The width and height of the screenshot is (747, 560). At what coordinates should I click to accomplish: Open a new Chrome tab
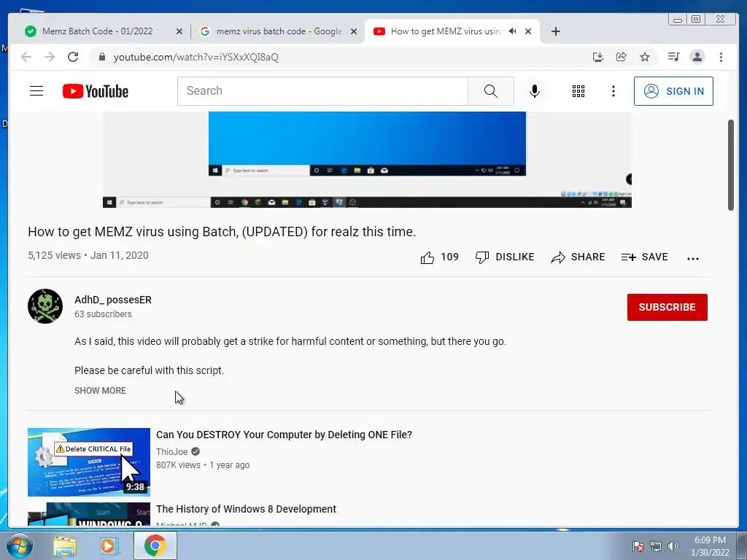coord(555,31)
